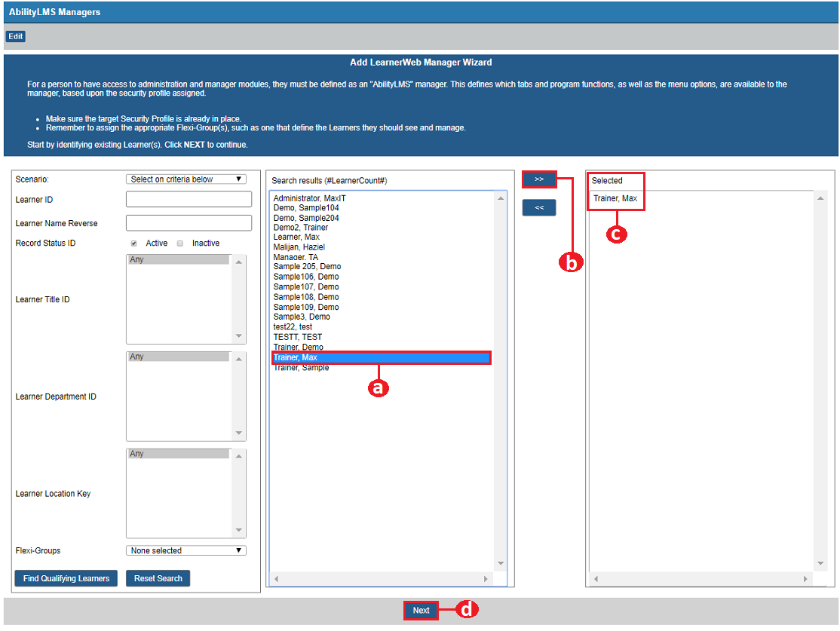Select Trainer, Sample in search results
Image resolution: width=840 pixels, height=631 pixels.
point(301,368)
